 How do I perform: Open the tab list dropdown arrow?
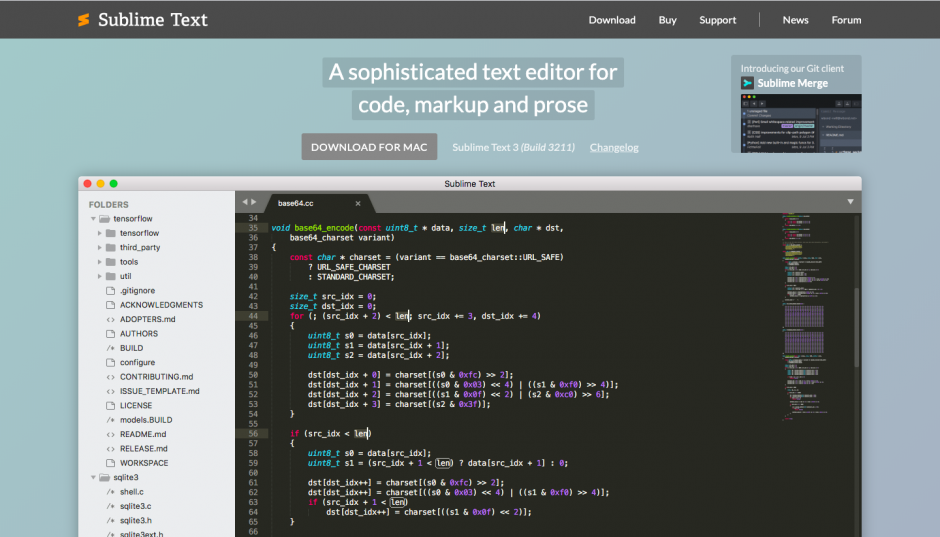850,202
